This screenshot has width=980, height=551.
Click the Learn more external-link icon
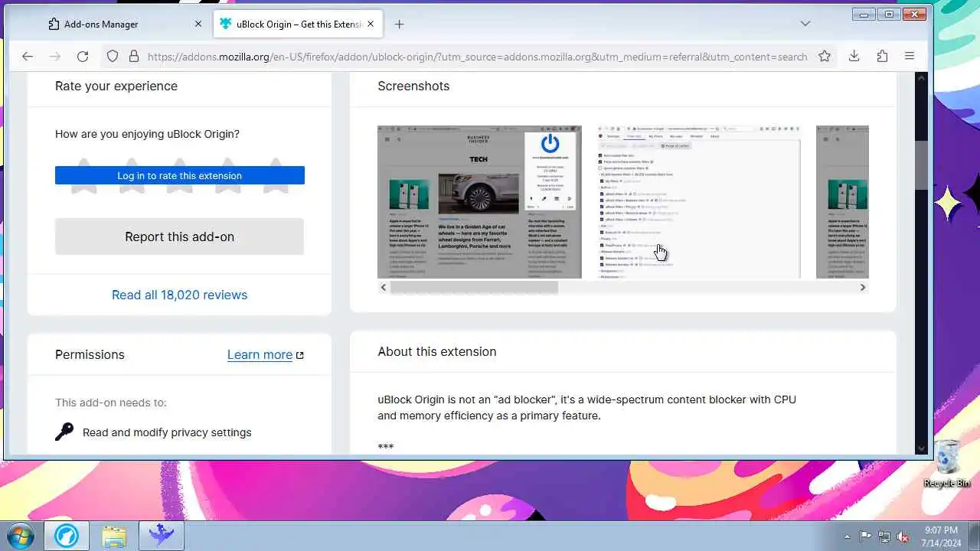point(300,355)
